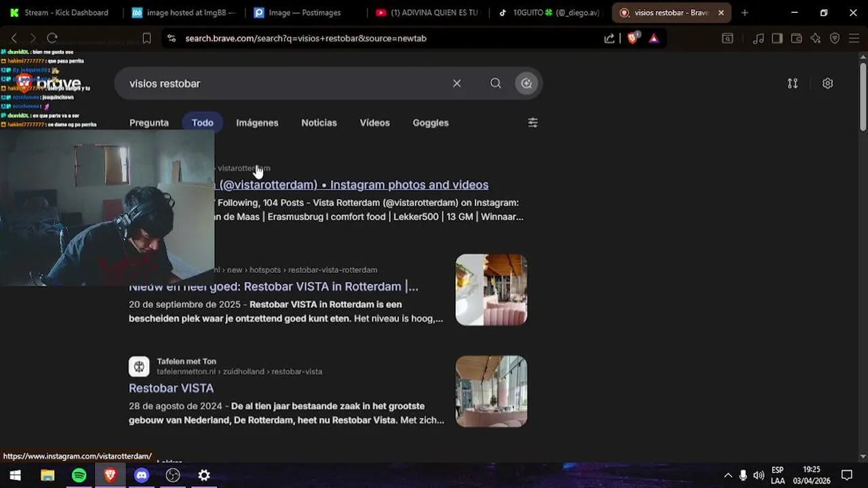Open Spotify from the taskbar

pyautogui.click(x=79, y=475)
